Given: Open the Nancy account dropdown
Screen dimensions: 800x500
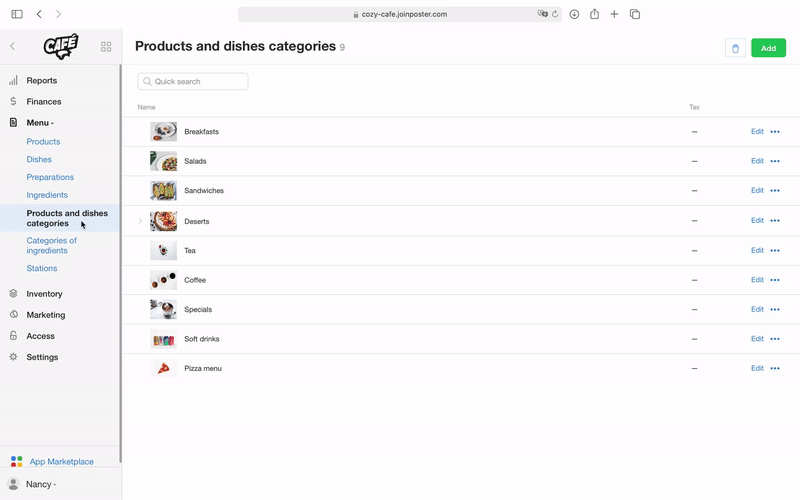Looking at the screenshot, I should (41, 484).
